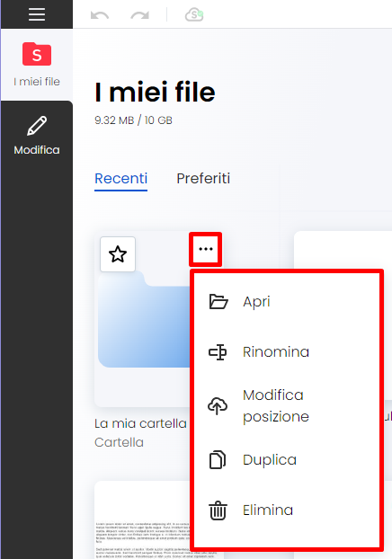Select the Modifica pencil icon

click(37, 126)
